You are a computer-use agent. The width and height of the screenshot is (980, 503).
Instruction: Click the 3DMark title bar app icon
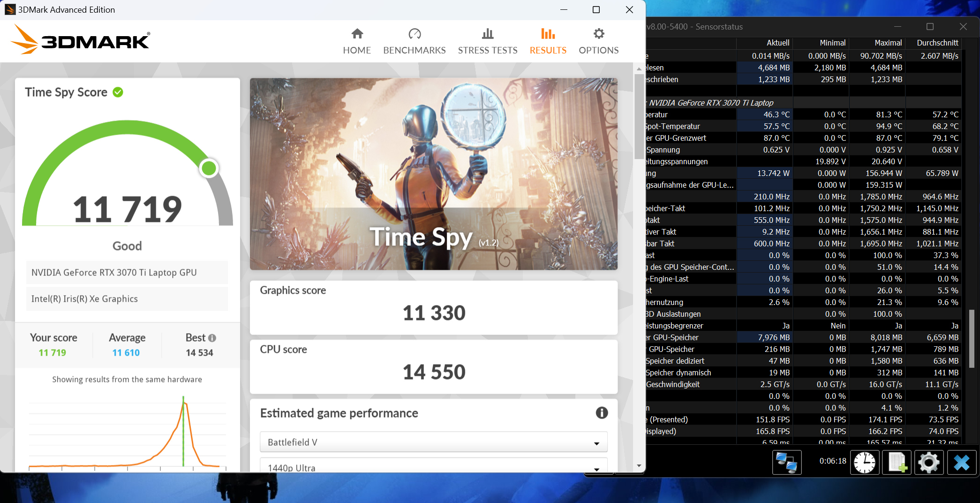10,9
